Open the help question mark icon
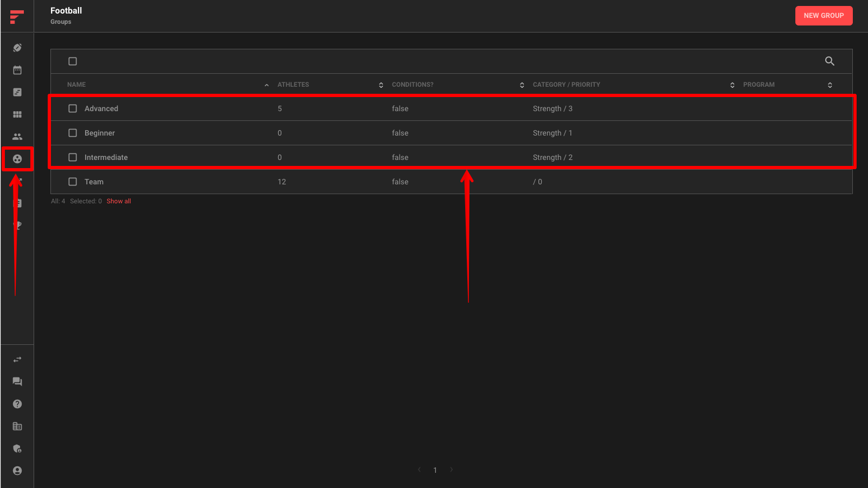The height and width of the screenshot is (488, 868). coord(17,404)
